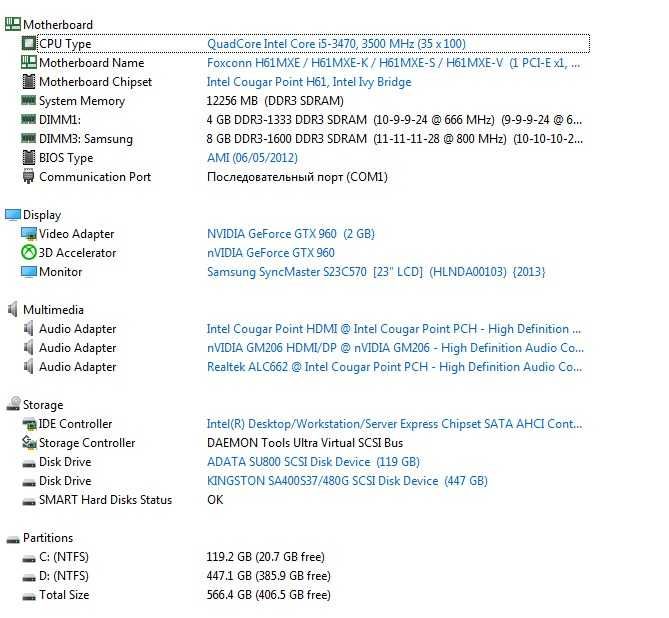The height and width of the screenshot is (618, 669).
Task: Open Intel Cougar Point H61 chipset link
Action: 309,82
